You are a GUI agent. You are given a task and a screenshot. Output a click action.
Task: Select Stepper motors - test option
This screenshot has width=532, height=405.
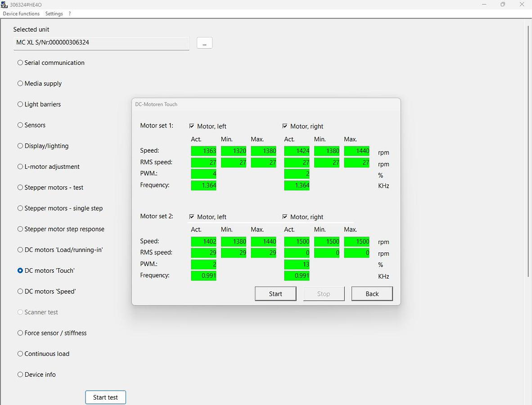tap(50, 188)
